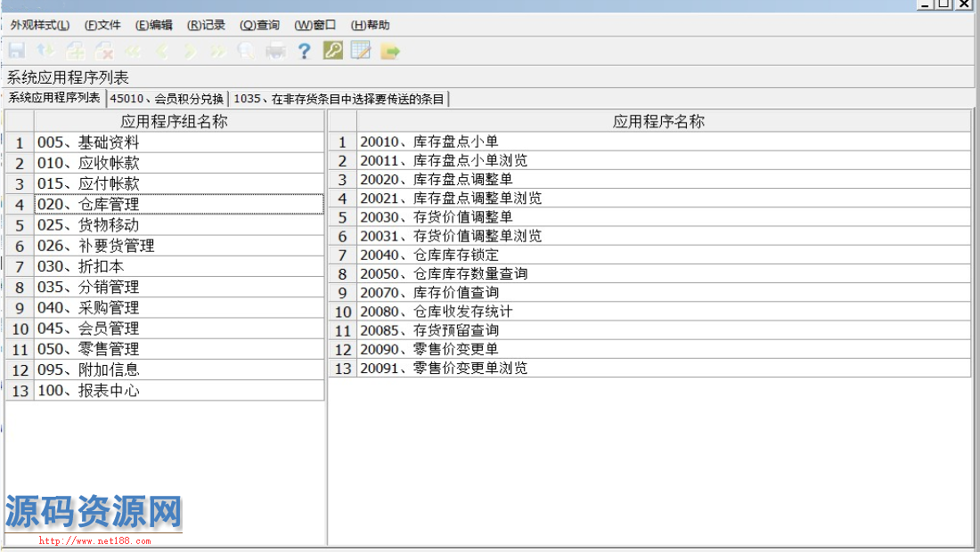The width and height of the screenshot is (980, 552).
Task: Click the help question mark icon
Action: (x=304, y=52)
